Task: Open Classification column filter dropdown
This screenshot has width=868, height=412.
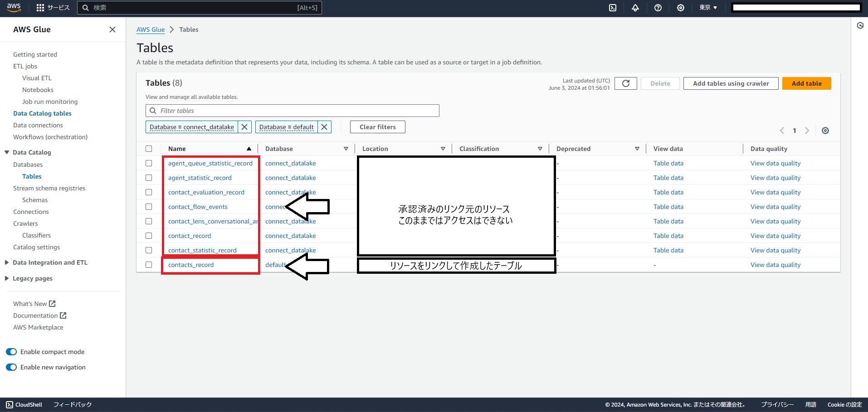Action: (540, 149)
